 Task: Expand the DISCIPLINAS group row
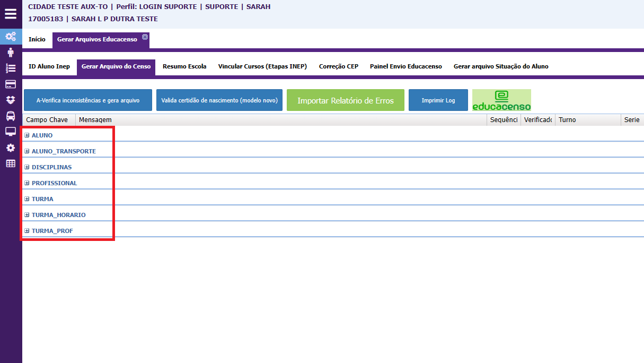(27, 167)
